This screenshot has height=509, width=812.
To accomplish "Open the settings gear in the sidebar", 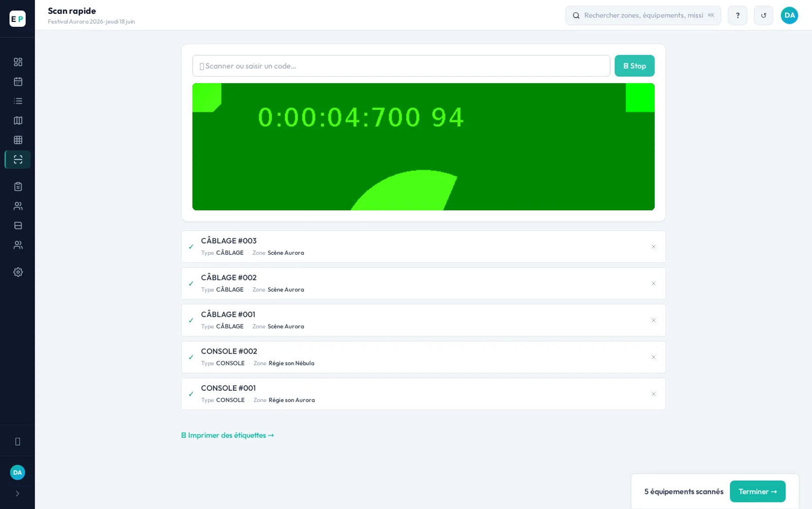I will [18, 272].
